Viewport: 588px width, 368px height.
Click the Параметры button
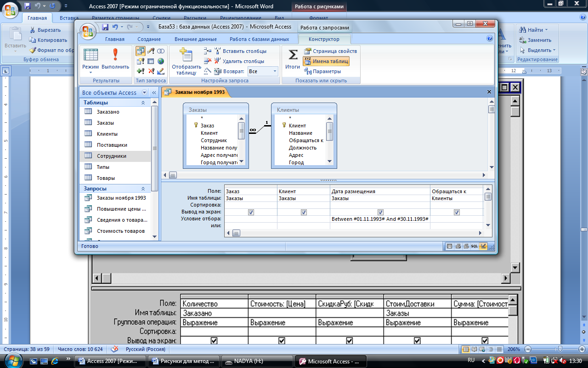click(x=322, y=71)
